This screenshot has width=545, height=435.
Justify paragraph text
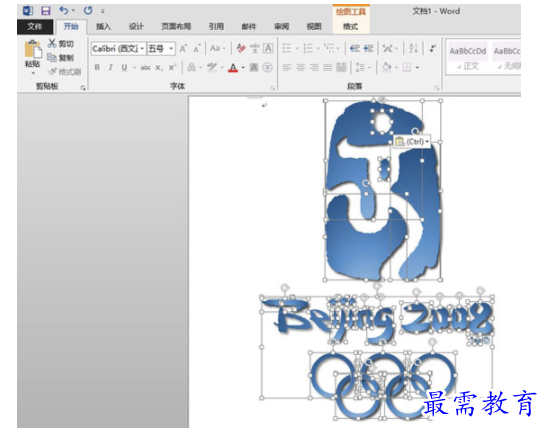328,67
